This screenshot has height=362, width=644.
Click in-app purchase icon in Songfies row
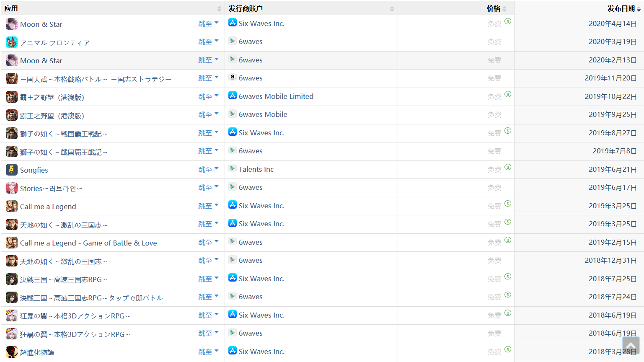pyautogui.click(x=508, y=167)
